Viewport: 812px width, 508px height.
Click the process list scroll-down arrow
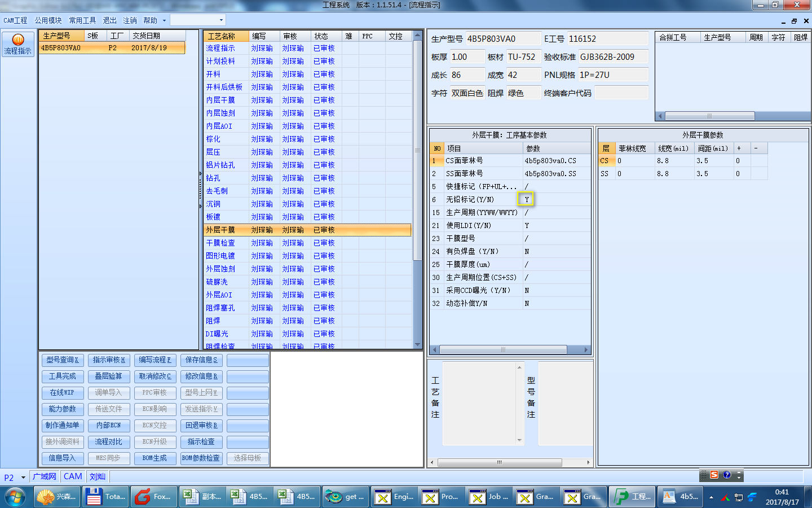(418, 345)
